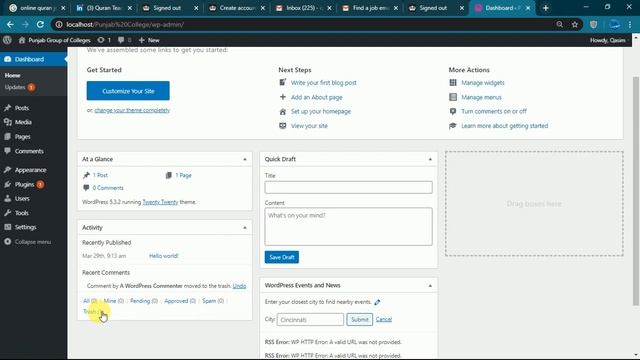Open the Hello world! post

coord(164,256)
